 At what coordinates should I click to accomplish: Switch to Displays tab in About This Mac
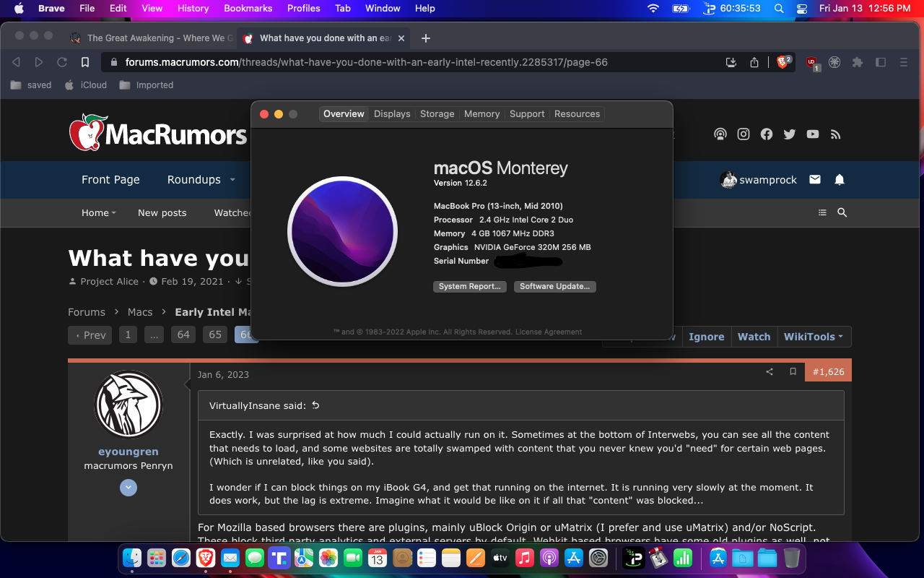coord(392,114)
